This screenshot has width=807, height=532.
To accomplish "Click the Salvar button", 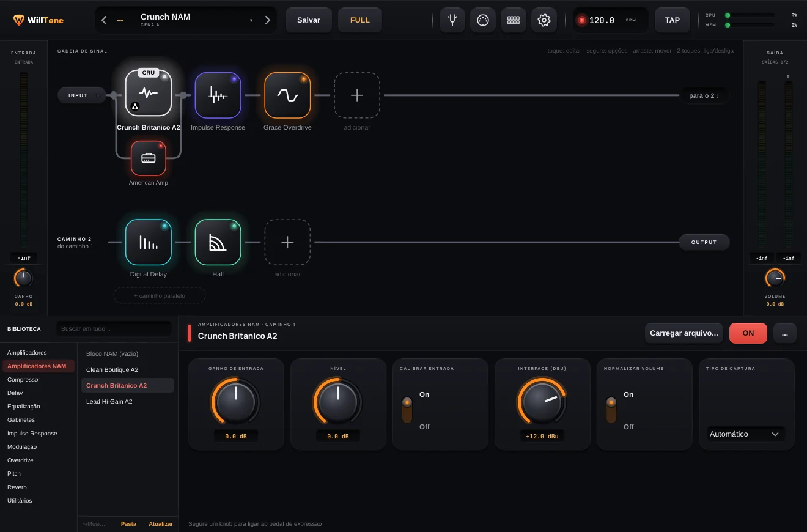I will pos(309,20).
